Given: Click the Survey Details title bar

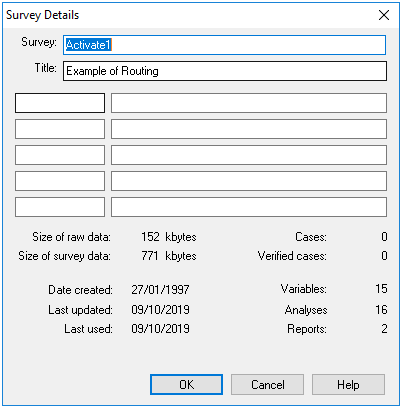Looking at the screenshot, I should 187,15.
